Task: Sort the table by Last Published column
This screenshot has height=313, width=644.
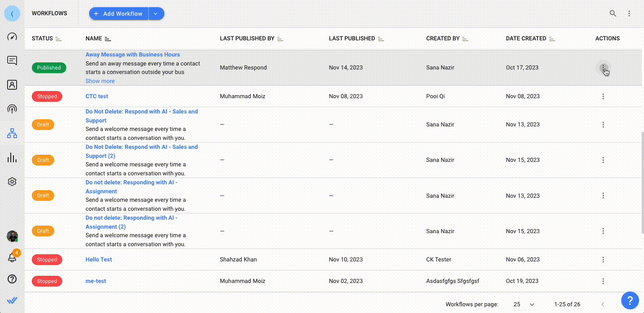Action: pyautogui.click(x=381, y=39)
